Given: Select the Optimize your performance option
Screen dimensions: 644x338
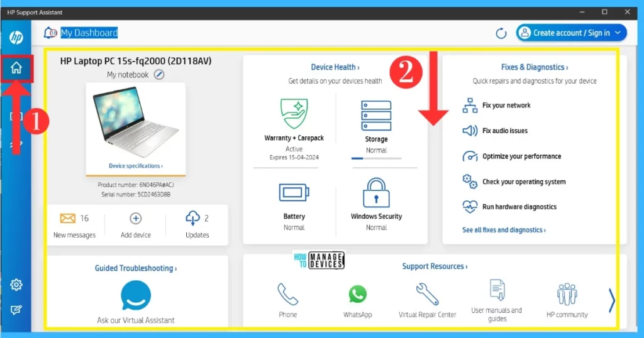Looking at the screenshot, I should [521, 156].
